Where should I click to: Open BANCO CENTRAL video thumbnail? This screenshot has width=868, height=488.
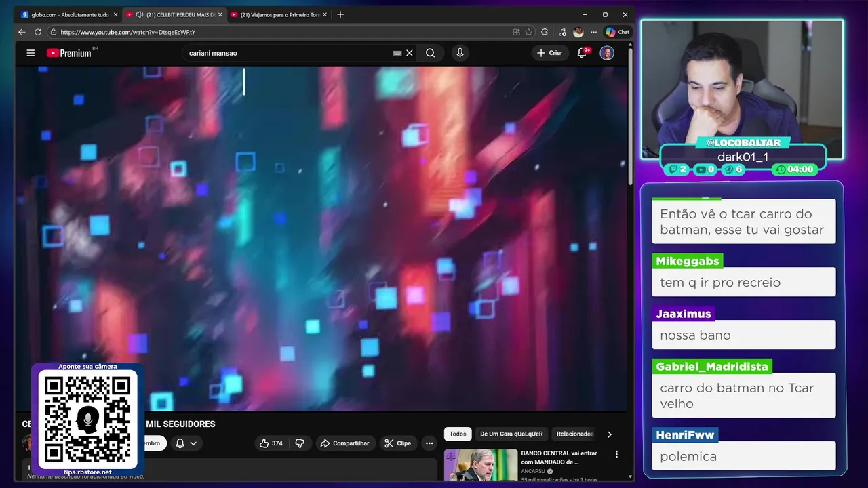(480, 465)
